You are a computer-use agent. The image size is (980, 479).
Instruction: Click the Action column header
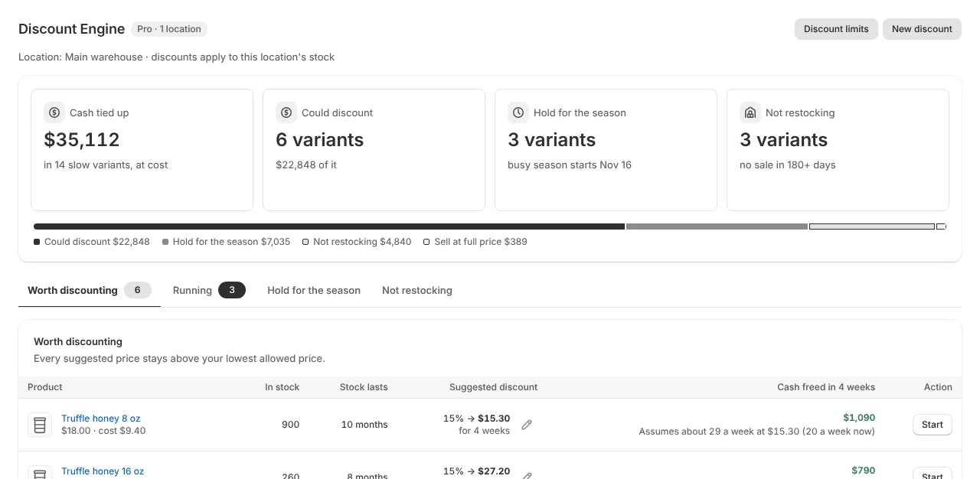pyautogui.click(x=938, y=387)
